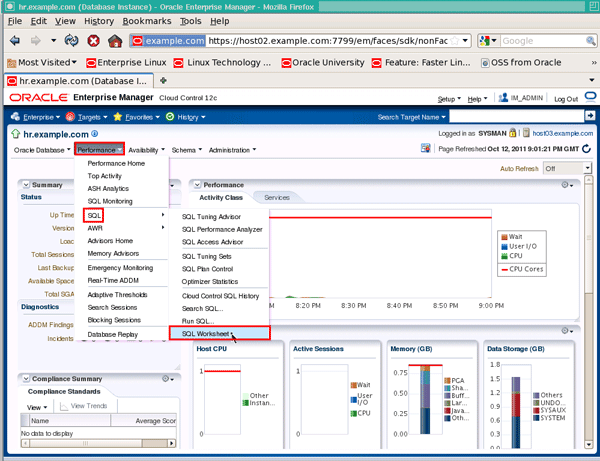Click the search target name go arrow
Viewport: 600px width, 461px height.
(x=589, y=117)
